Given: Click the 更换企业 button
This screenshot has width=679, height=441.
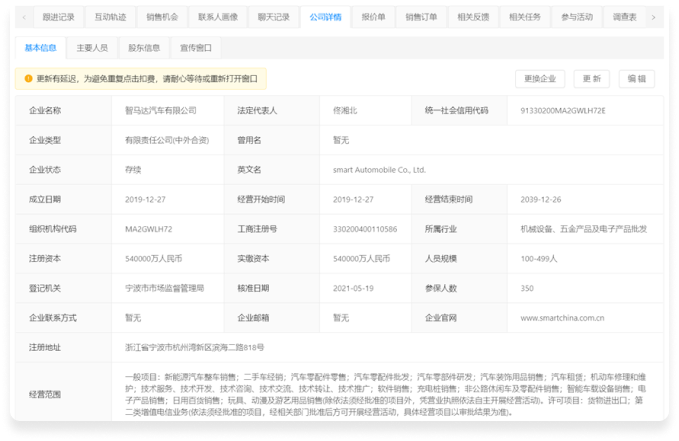Looking at the screenshot, I should (540, 78).
